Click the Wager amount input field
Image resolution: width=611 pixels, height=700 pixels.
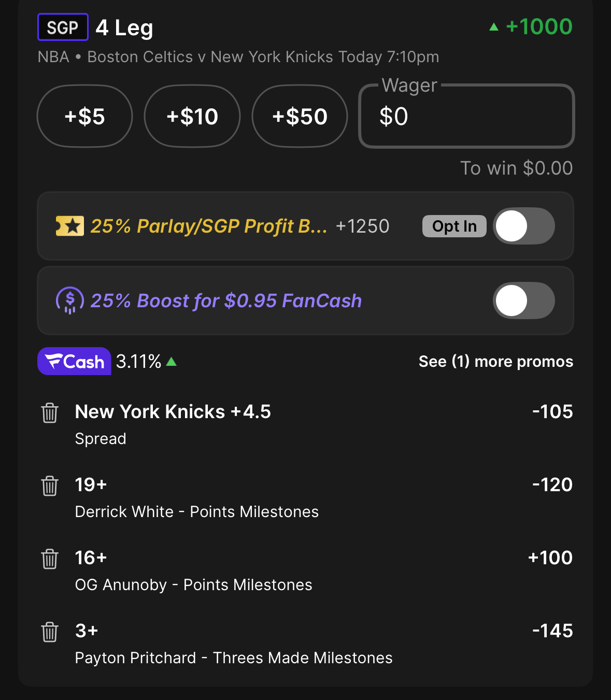(466, 116)
